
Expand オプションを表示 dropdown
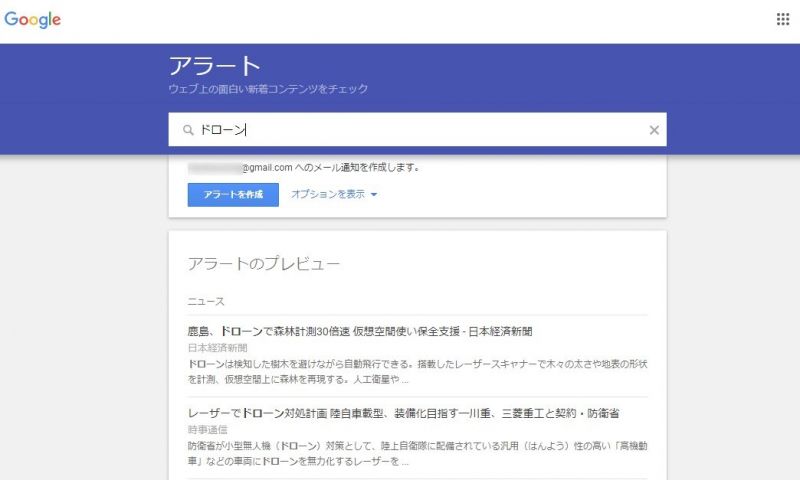[x=334, y=194]
